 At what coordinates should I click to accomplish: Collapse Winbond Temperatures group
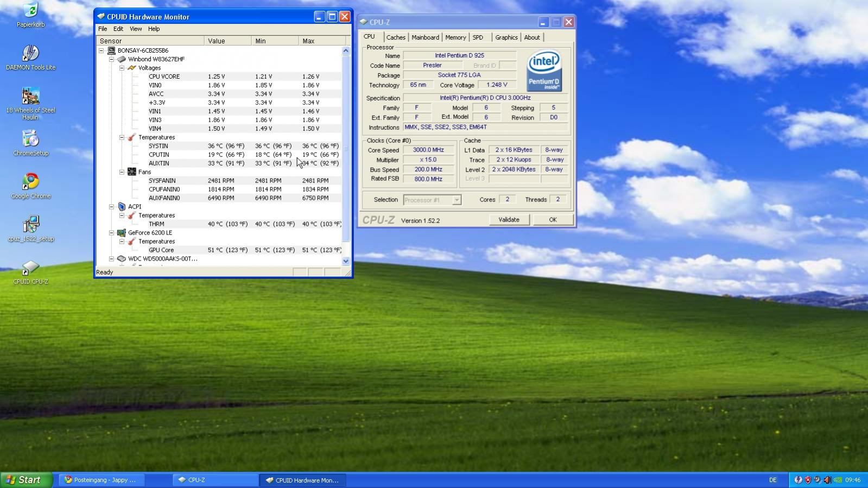point(122,137)
